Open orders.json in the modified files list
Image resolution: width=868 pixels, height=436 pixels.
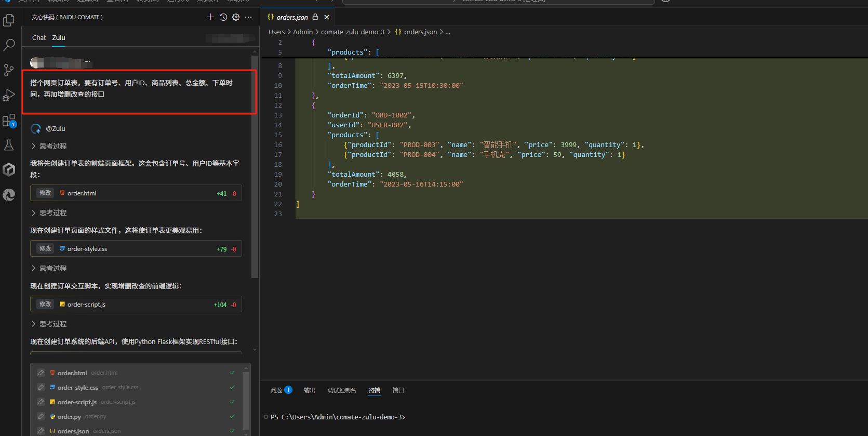(x=73, y=431)
